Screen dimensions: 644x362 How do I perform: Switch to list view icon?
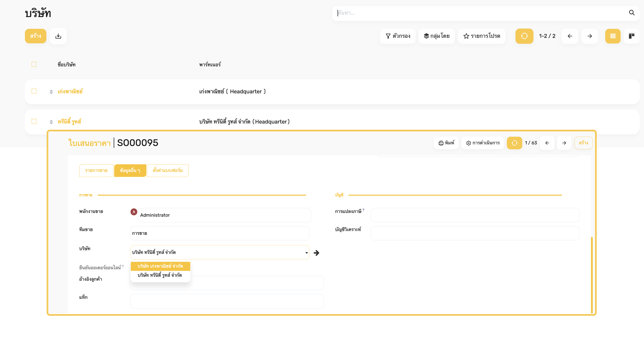tap(613, 36)
